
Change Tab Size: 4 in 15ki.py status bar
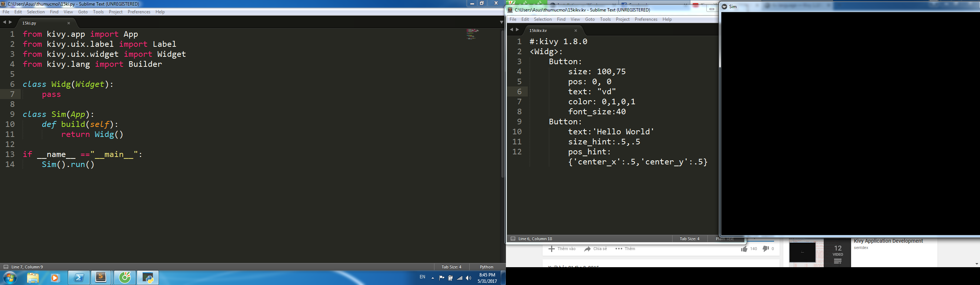point(451,267)
